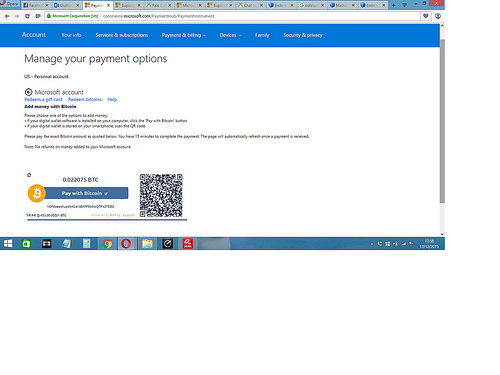Switch to the Google search tab
Screen dimensions: 500x375
click(x=312, y=5)
